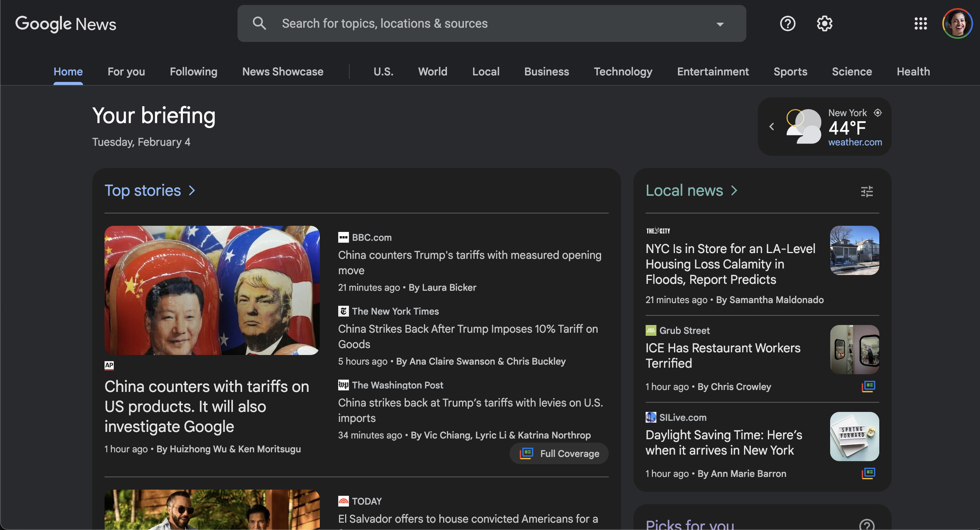Switch to the Technology tab
This screenshot has width=980, height=530.
(x=622, y=72)
